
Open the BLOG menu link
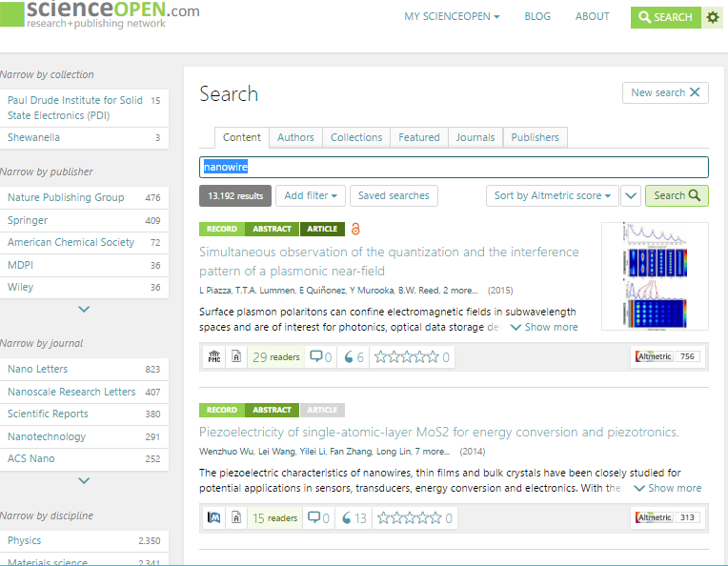click(537, 17)
